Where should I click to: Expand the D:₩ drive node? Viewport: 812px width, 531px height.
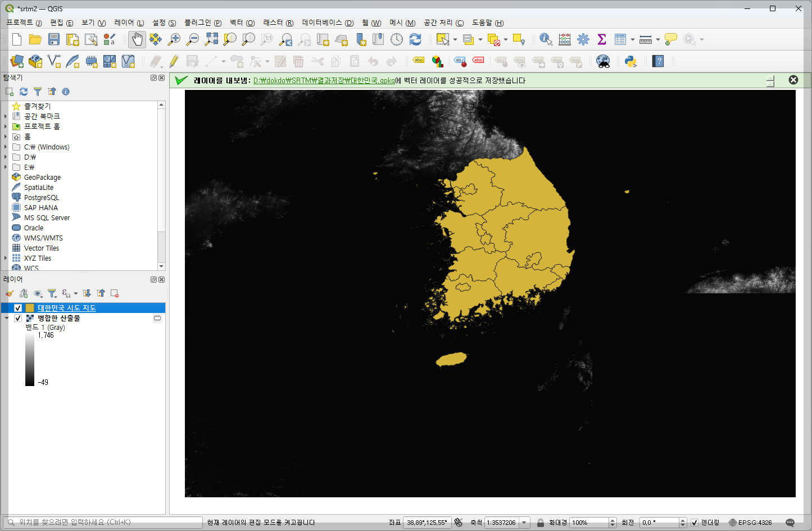6,157
